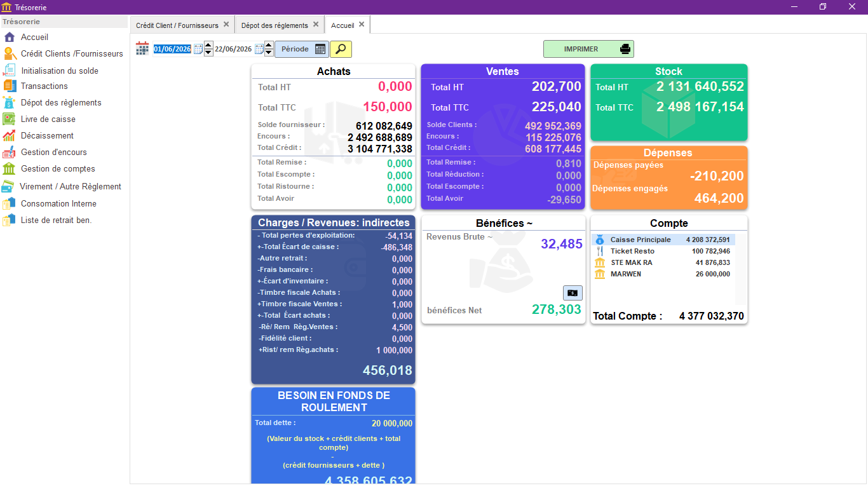Click the yellow magnifier search button
Viewport: 868px width, 488px height.
coord(341,49)
